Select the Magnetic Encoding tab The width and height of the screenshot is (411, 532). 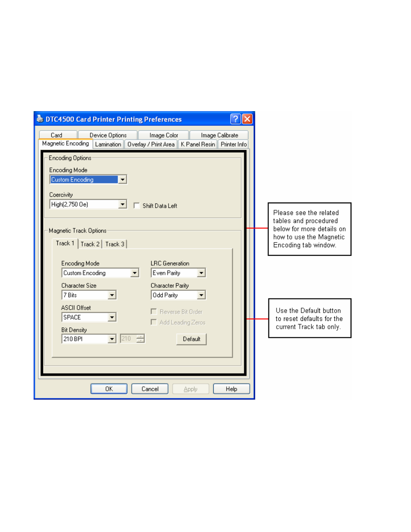[x=65, y=144]
